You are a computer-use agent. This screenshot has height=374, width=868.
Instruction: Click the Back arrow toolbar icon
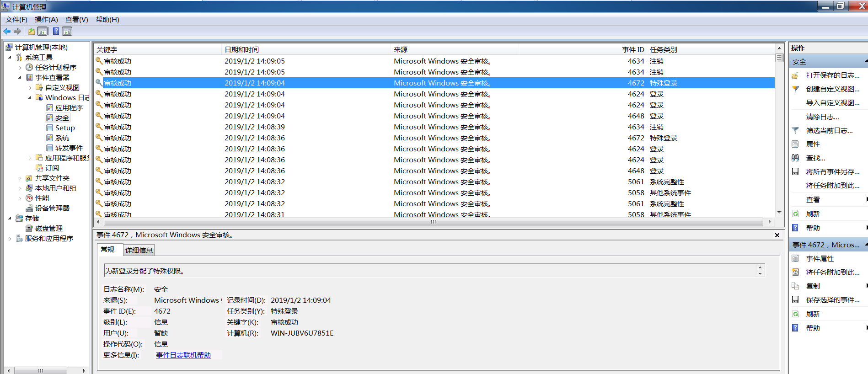(7, 31)
